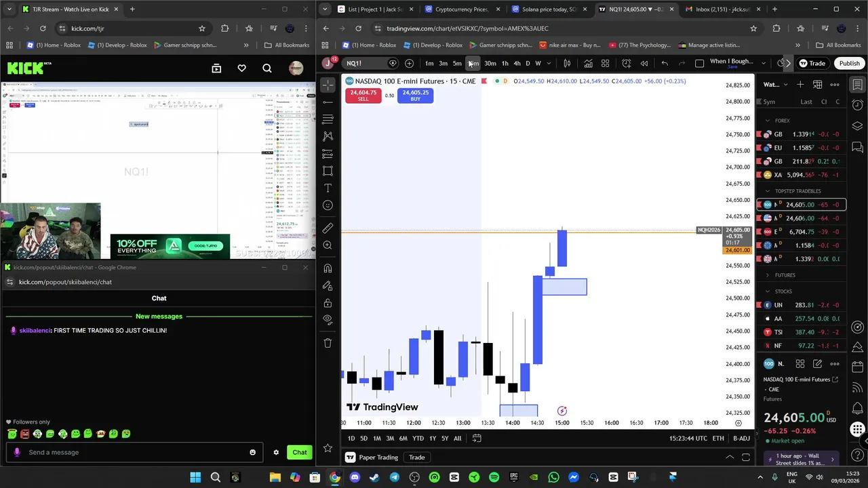This screenshot has height=488, width=868.
Task: Expand the timeframe interval dropdown chevron
Action: pyautogui.click(x=549, y=64)
